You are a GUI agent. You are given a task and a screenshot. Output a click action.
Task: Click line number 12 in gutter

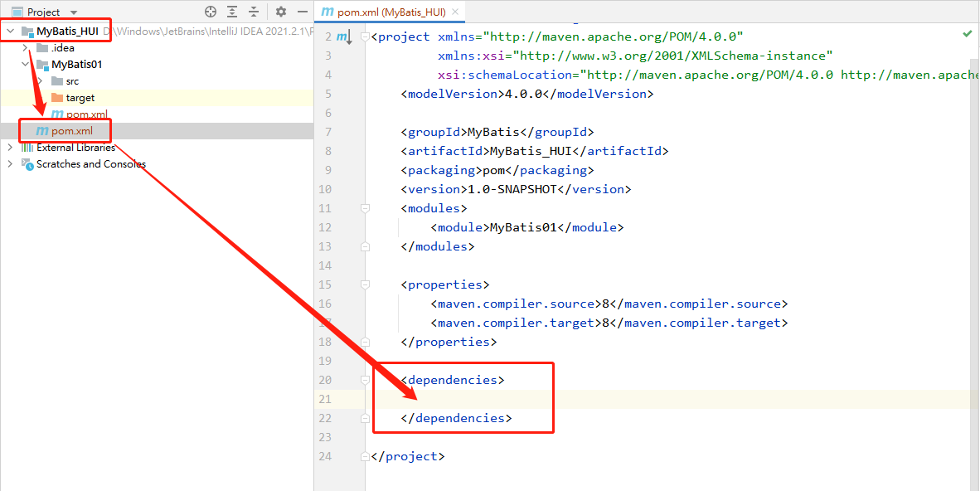tap(325, 227)
